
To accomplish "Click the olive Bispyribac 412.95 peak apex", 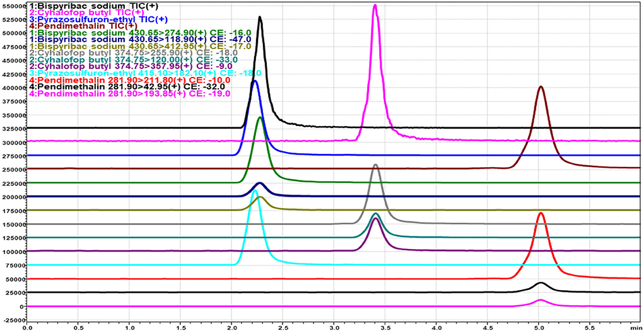I will click(x=260, y=197).
